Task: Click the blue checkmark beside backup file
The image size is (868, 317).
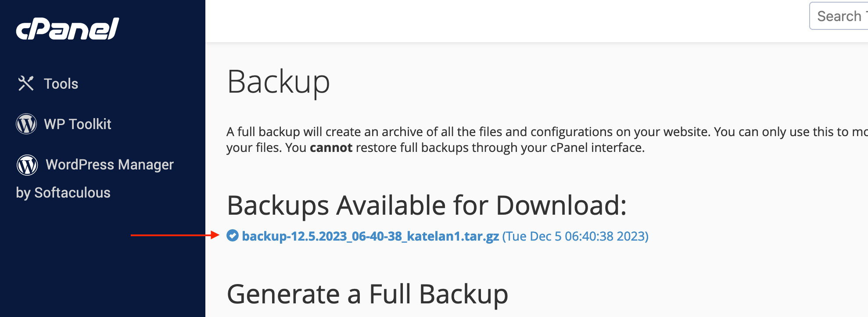Action: click(x=233, y=236)
